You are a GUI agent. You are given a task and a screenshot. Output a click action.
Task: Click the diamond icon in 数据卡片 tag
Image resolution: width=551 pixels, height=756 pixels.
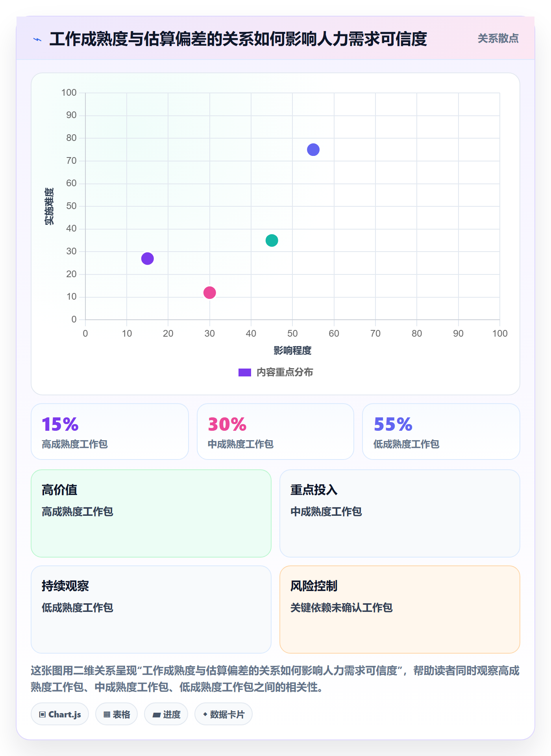tap(205, 714)
